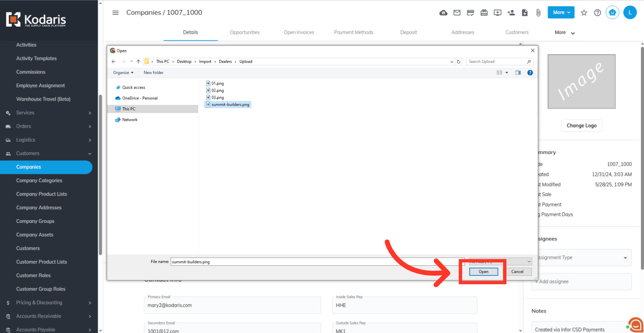Click the star favorite icon
This screenshot has width=644, height=333.
tap(584, 13)
